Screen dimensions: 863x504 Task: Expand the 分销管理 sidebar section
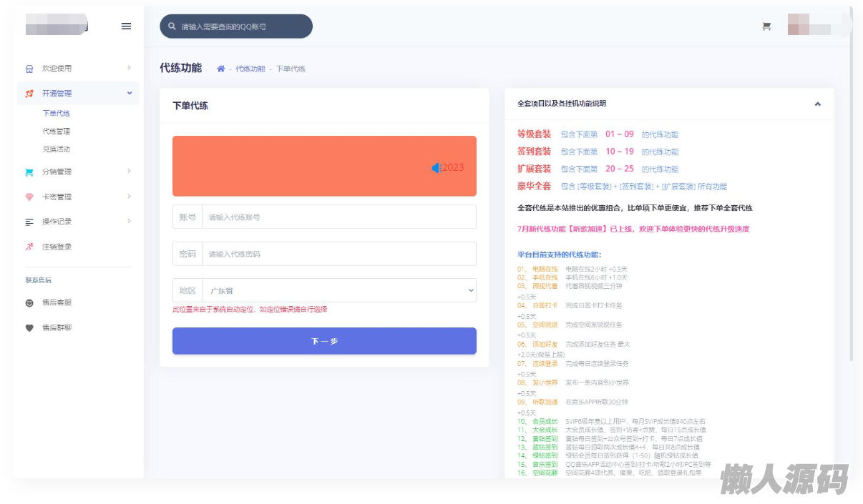point(130,172)
